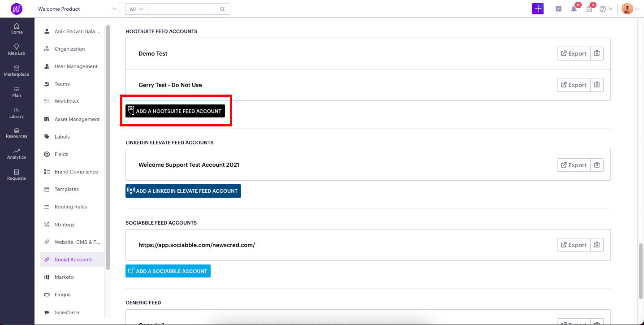Select Anik Shovan Bala profile settings
The height and width of the screenshot is (325, 644).
[x=72, y=31]
